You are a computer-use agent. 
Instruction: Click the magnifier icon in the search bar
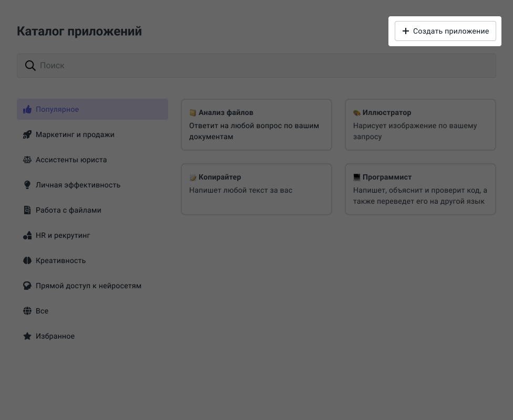coord(30,66)
